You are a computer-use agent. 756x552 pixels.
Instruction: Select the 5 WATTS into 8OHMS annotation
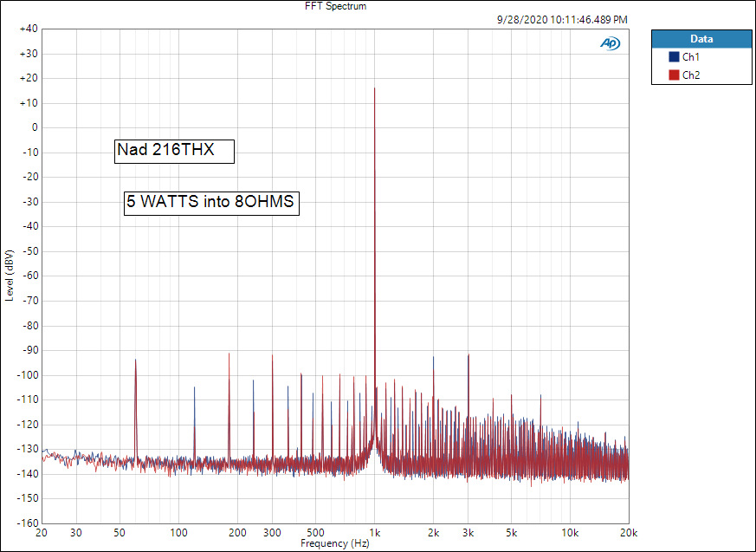[x=211, y=203]
